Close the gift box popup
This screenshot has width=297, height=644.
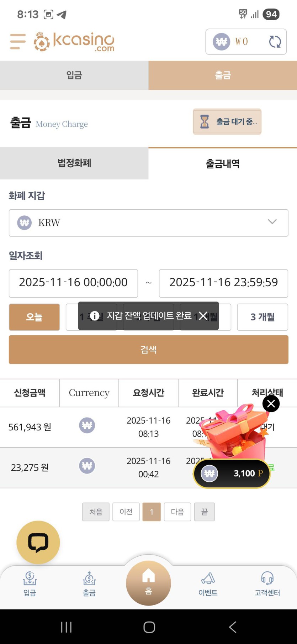pyautogui.click(x=271, y=404)
